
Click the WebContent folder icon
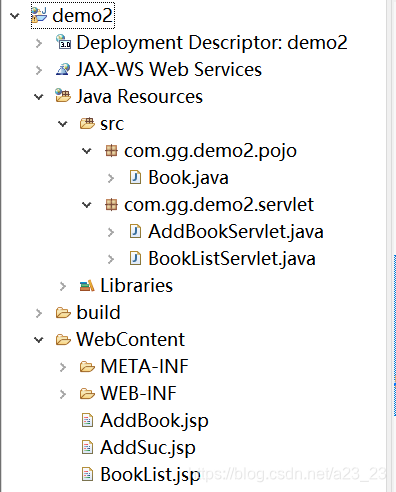[63, 340]
